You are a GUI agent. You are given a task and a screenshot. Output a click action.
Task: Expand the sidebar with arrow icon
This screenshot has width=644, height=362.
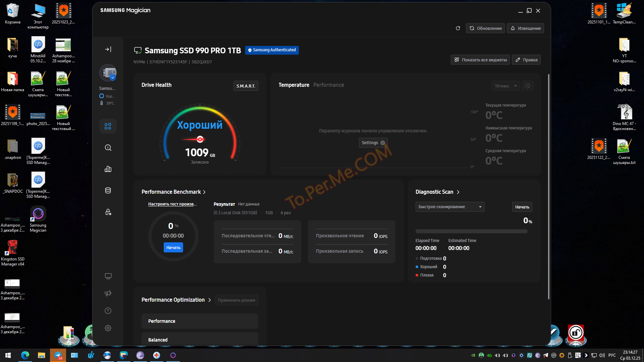coord(108,49)
